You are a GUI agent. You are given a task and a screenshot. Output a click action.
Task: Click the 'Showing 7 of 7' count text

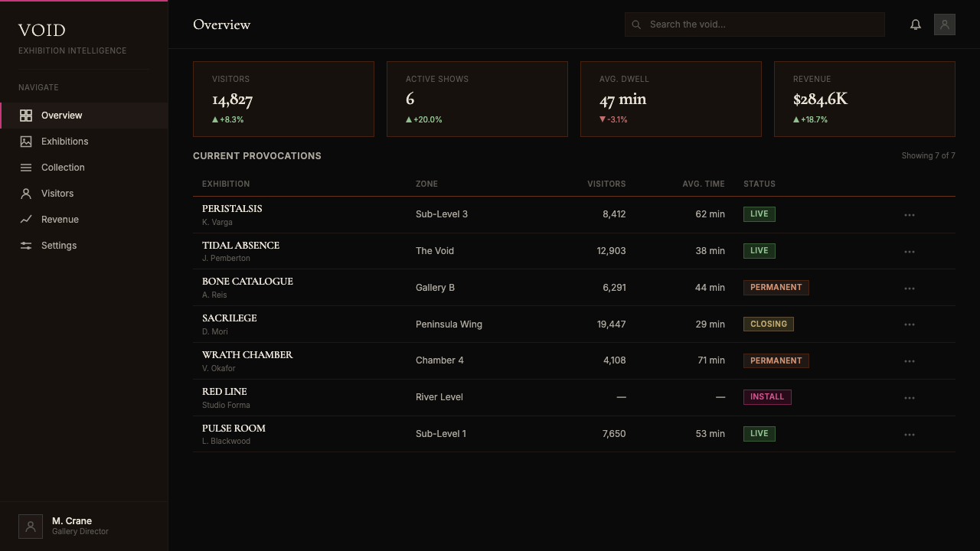928,155
